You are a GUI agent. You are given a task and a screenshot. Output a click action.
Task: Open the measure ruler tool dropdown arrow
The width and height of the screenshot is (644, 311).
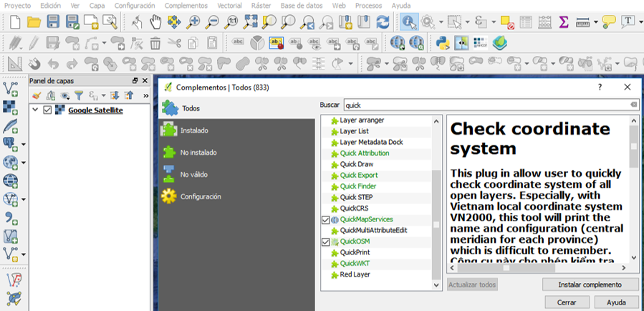[595, 21]
